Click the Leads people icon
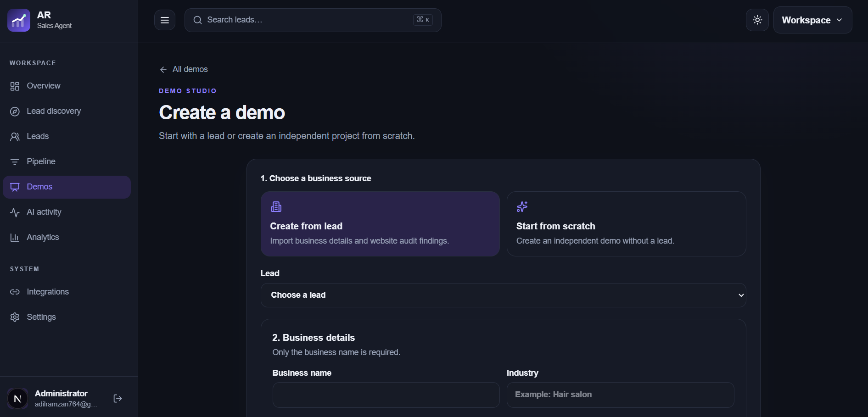This screenshot has width=868, height=417. [x=15, y=137]
